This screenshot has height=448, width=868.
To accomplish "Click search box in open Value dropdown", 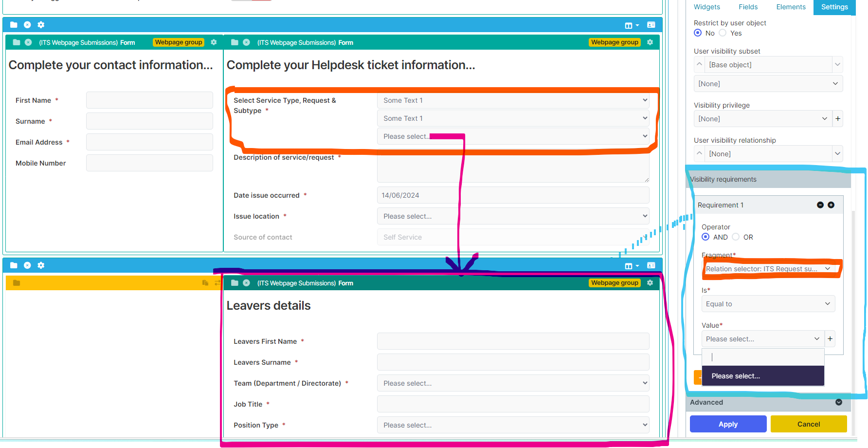I will 763,357.
